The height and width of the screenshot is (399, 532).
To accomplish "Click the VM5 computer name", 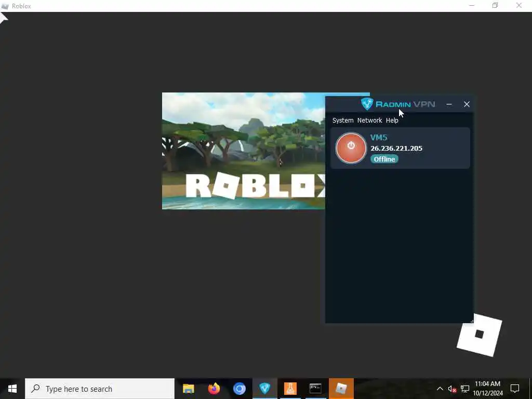I will (x=379, y=137).
